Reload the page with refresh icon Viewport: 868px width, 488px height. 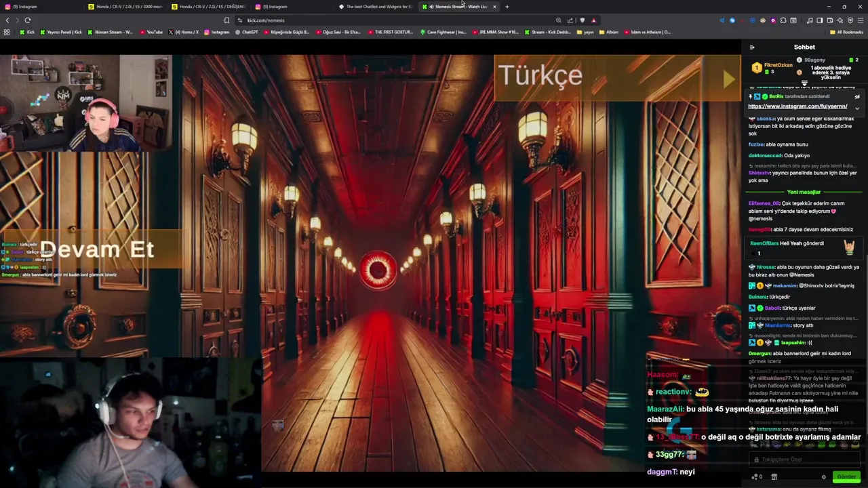point(28,20)
